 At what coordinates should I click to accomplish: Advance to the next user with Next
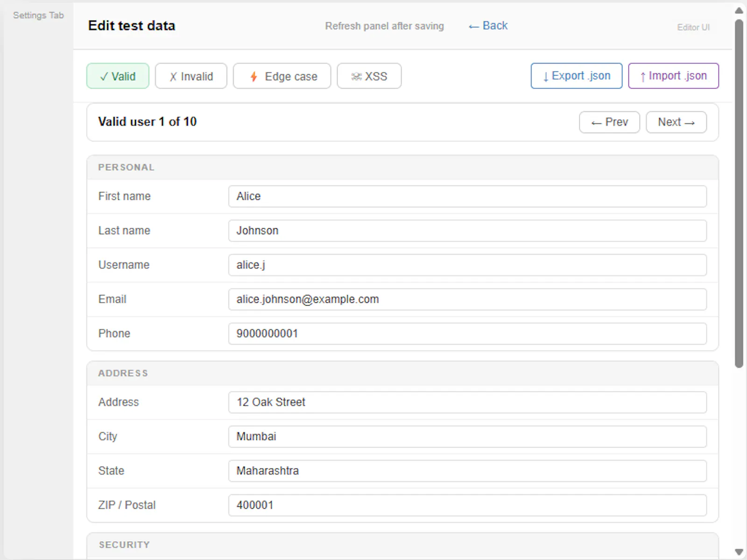pyautogui.click(x=676, y=122)
